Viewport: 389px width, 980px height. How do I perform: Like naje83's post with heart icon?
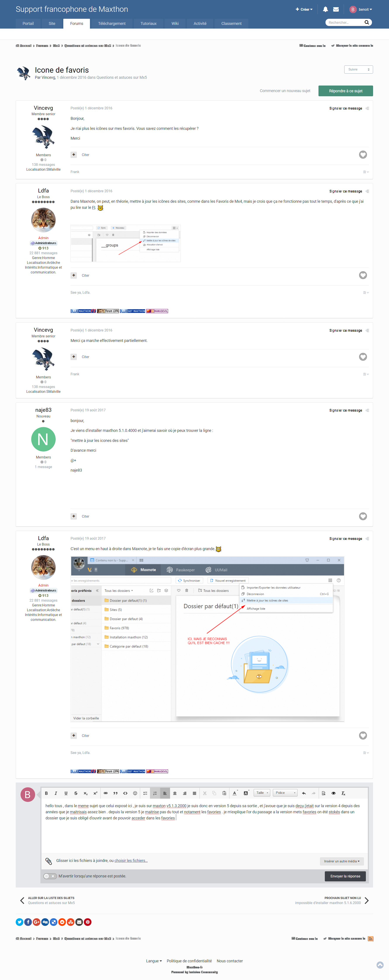pyautogui.click(x=363, y=516)
